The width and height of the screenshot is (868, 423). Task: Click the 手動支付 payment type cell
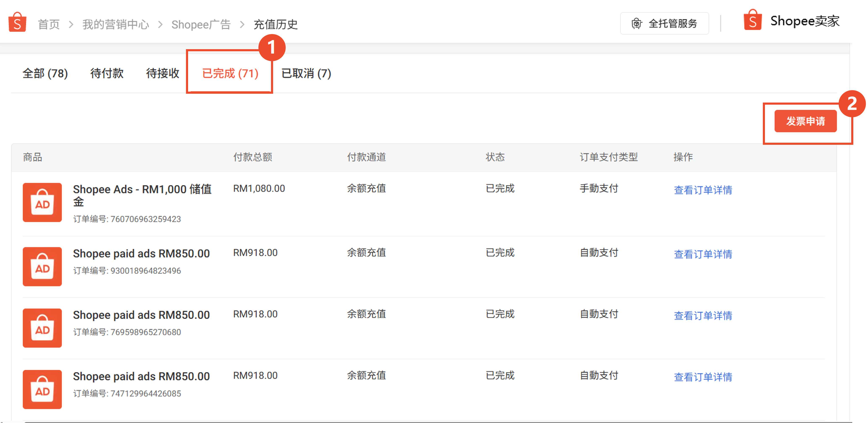click(599, 188)
